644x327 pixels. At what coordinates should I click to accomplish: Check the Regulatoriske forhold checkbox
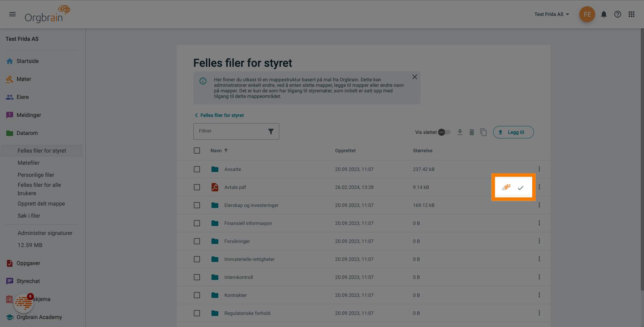coord(197,313)
